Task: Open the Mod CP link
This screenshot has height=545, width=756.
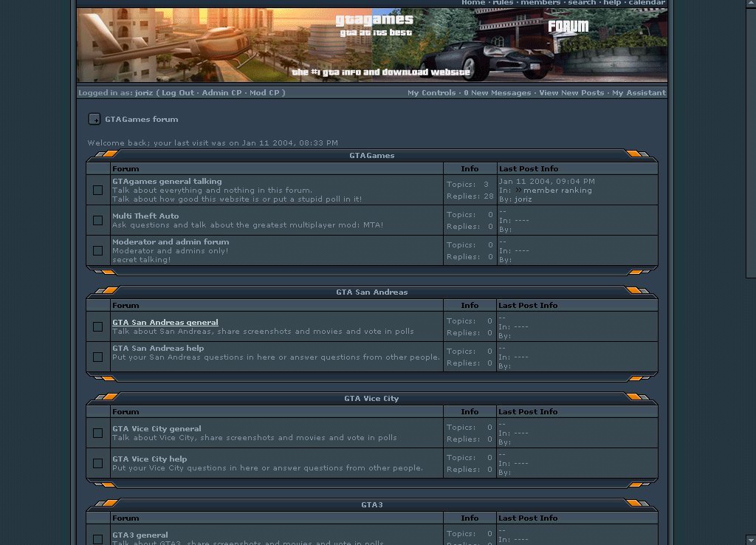Action: pos(264,92)
